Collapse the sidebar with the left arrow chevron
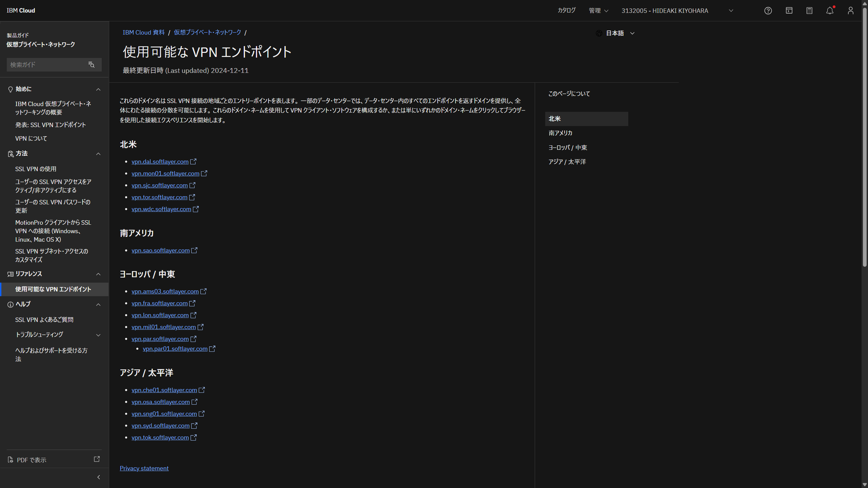 (x=98, y=477)
